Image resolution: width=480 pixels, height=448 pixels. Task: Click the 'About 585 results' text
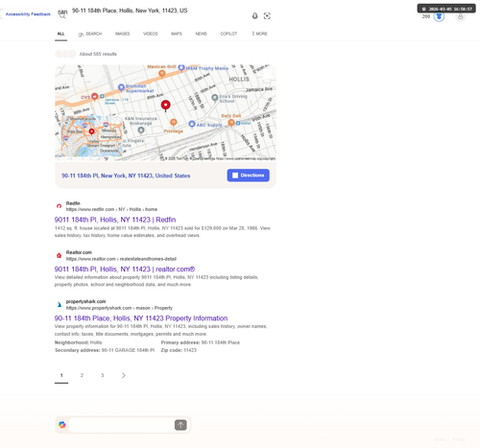[98, 54]
